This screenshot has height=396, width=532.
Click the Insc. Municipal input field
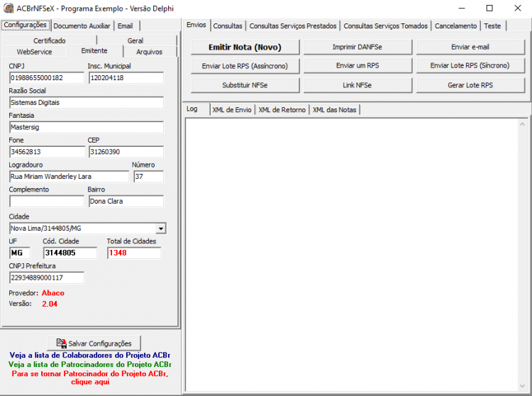click(126, 77)
